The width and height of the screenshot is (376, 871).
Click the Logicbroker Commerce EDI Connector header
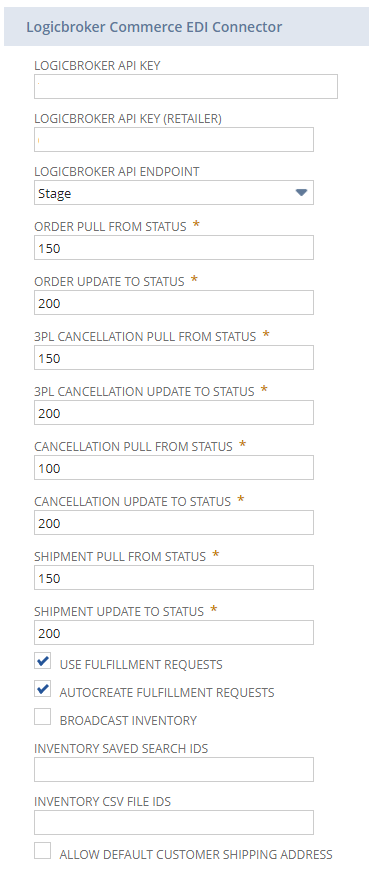[187, 26]
